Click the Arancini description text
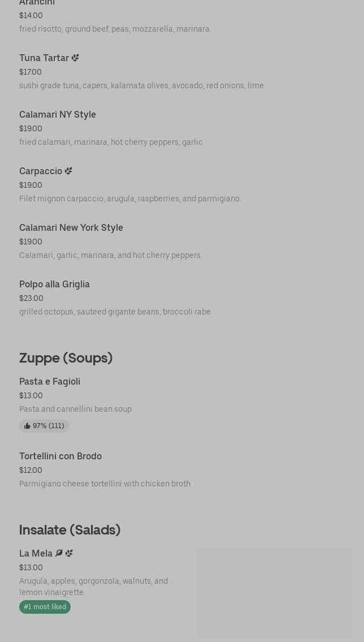This screenshot has height=642, width=364. 115,29
